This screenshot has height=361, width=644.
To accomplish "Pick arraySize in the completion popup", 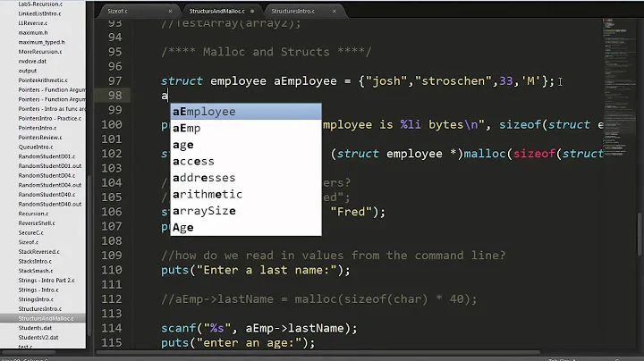I will [204, 211].
